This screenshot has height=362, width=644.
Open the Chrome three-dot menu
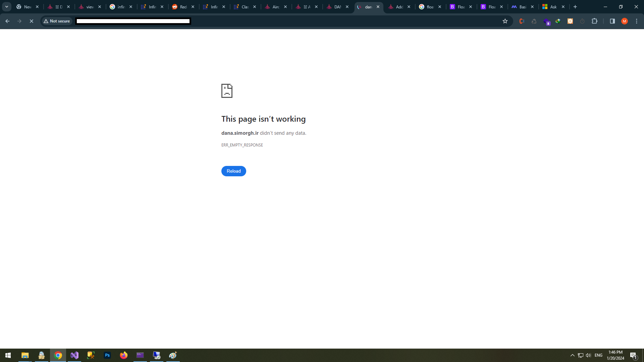tap(636, 21)
